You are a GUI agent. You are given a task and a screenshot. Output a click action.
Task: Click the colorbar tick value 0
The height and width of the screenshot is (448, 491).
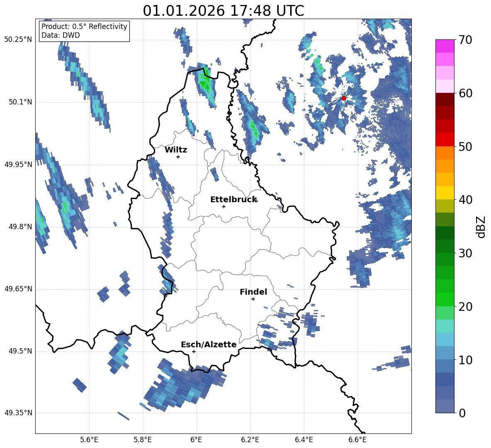coord(462,413)
